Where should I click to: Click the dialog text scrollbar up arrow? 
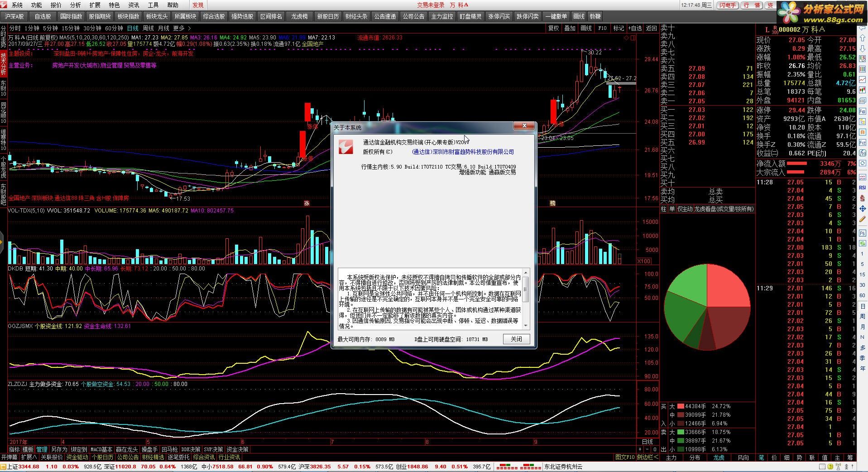[x=526, y=273]
